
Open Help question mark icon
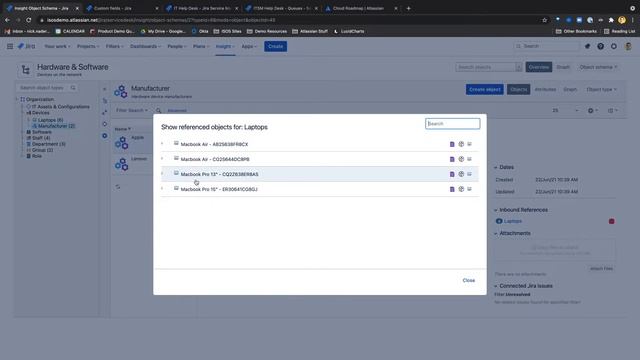tap(601, 47)
